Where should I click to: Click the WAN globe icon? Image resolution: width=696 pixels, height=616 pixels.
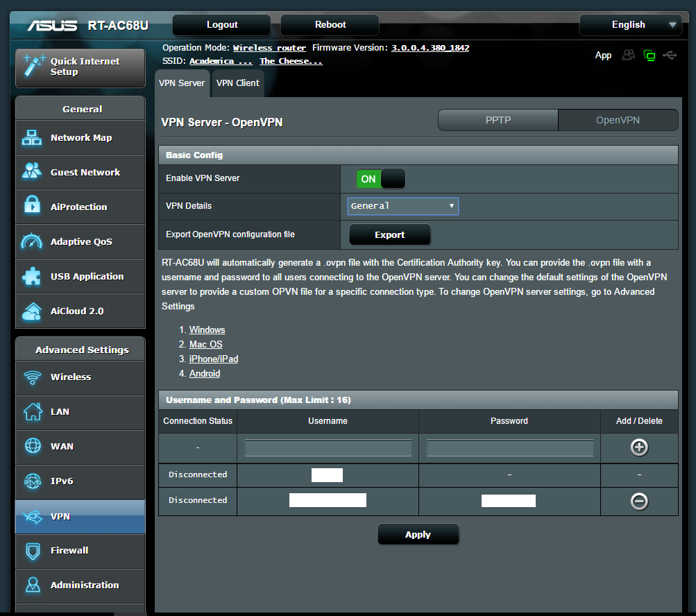pyautogui.click(x=33, y=445)
